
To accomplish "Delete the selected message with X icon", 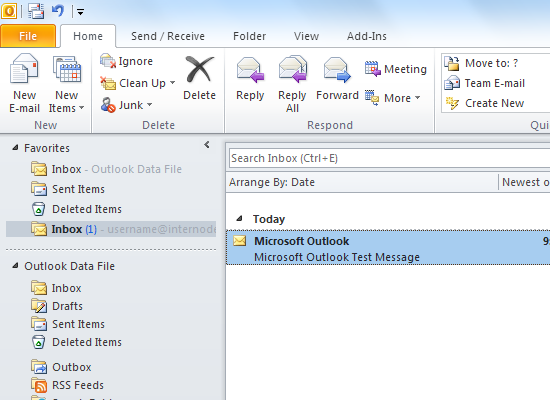I will tap(199, 69).
